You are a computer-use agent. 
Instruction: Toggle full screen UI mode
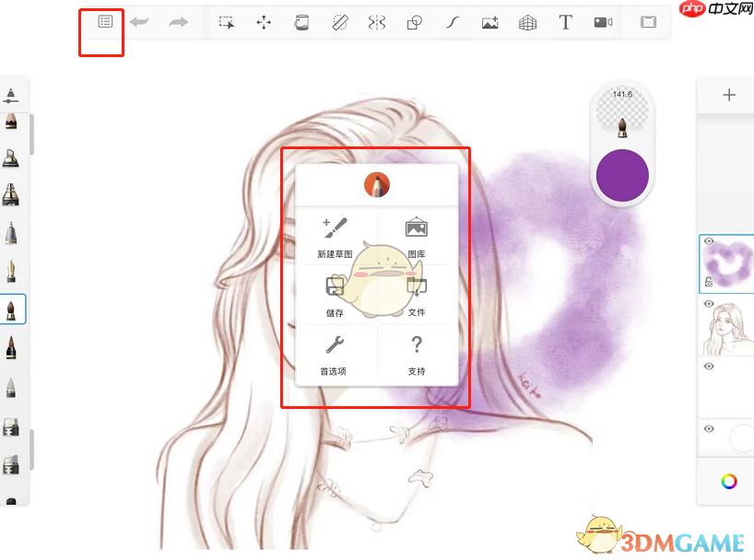tap(648, 22)
